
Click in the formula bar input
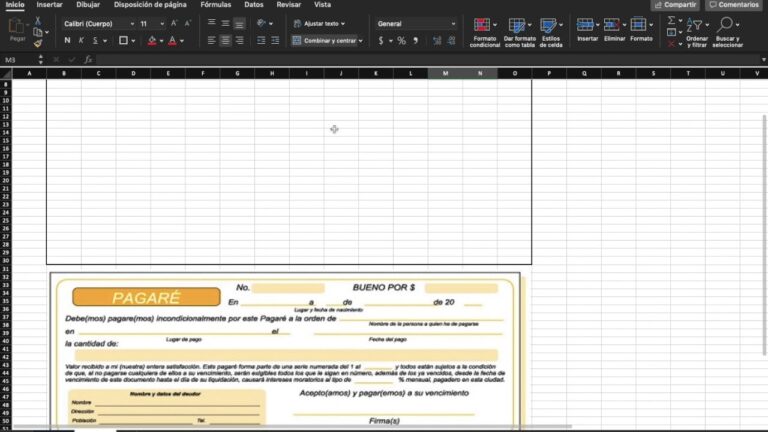pos(426,60)
